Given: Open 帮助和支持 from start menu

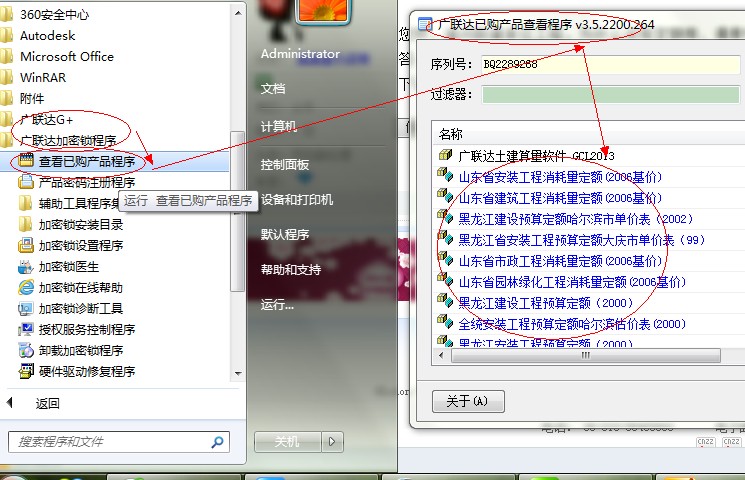Looking at the screenshot, I should (291, 269).
